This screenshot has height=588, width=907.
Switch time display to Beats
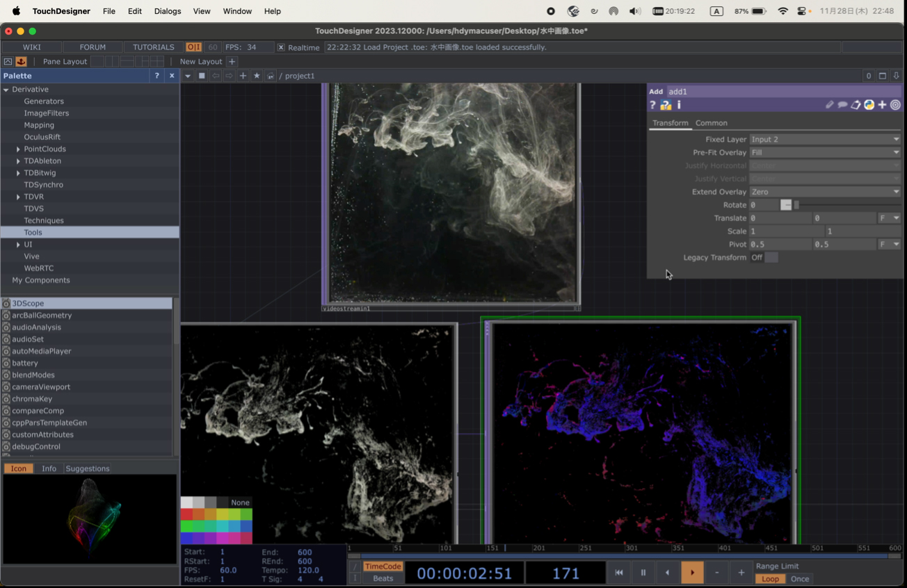point(383,578)
